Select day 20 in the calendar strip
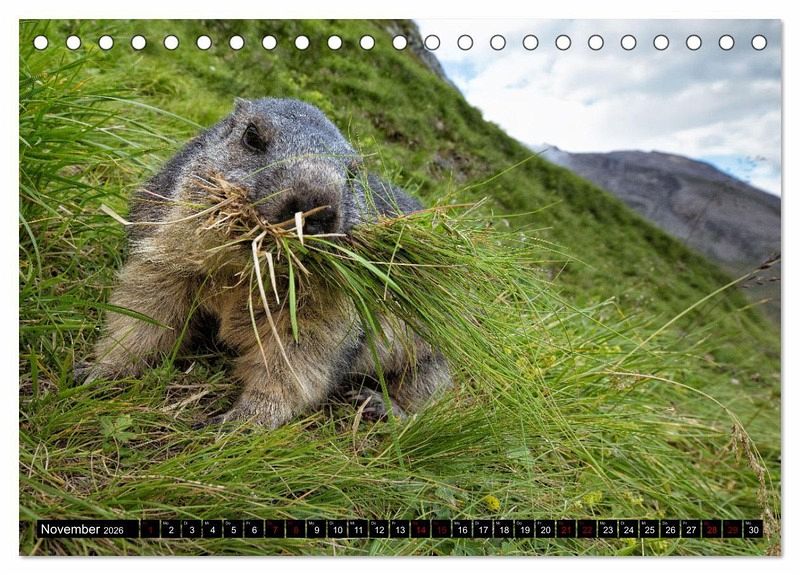800x575 pixels. pyautogui.click(x=545, y=530)
